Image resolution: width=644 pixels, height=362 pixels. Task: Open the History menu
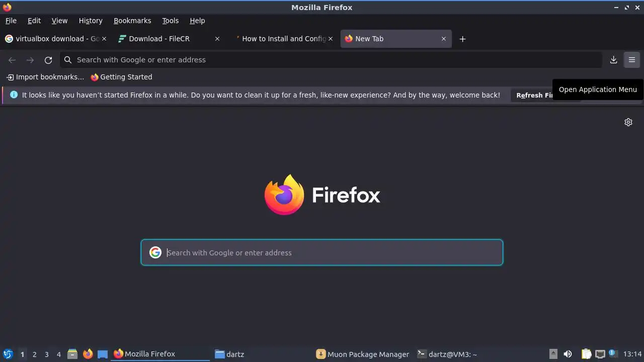click(91, 21)
